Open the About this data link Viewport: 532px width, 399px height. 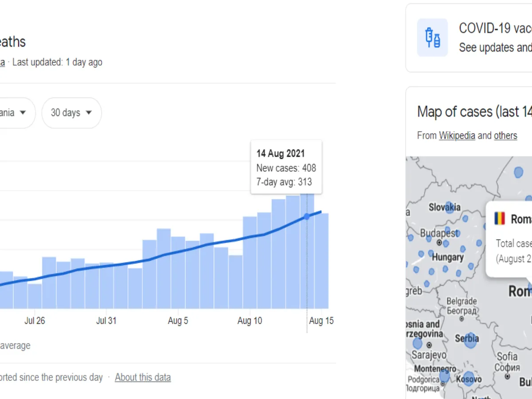click(142, 377)
